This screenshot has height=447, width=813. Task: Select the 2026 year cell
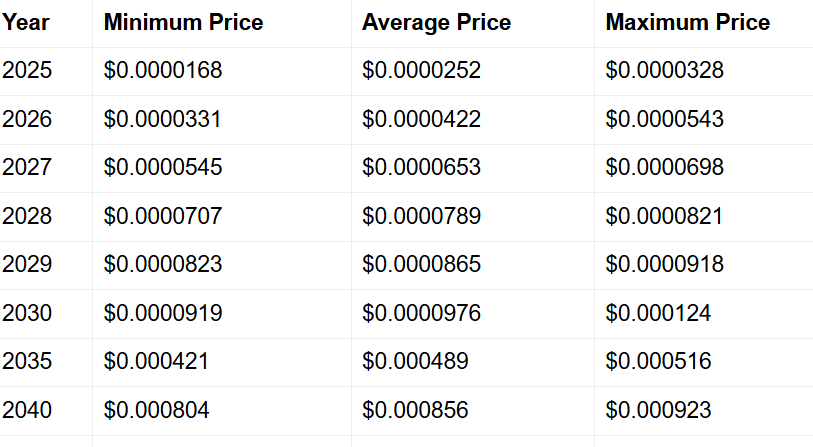[27, 119]
